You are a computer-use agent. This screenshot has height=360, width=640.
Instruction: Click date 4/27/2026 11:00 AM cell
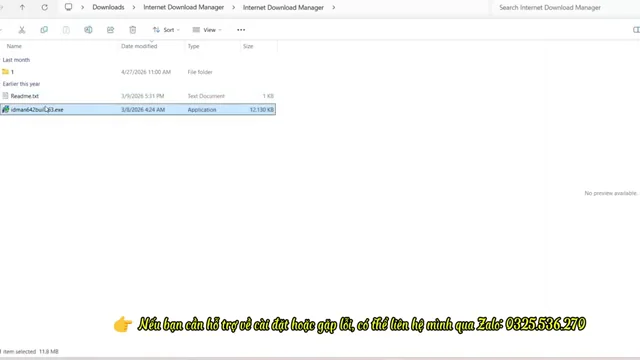pos(146,72)
